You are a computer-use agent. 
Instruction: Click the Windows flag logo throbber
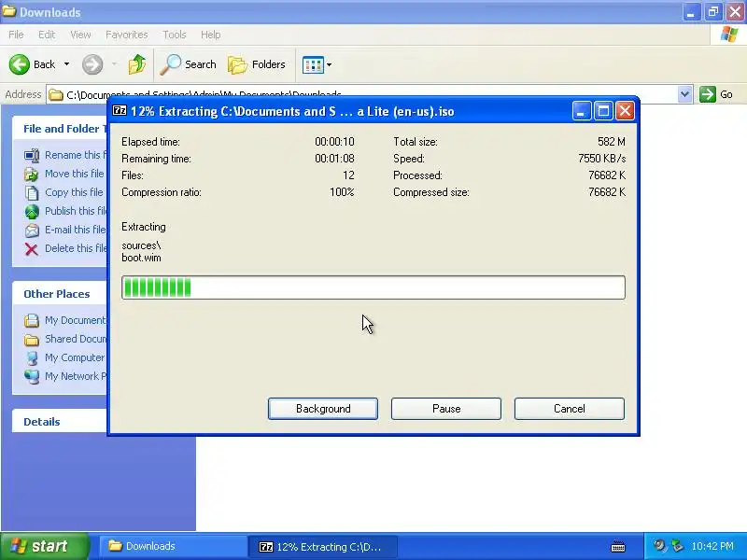[729, 35]
